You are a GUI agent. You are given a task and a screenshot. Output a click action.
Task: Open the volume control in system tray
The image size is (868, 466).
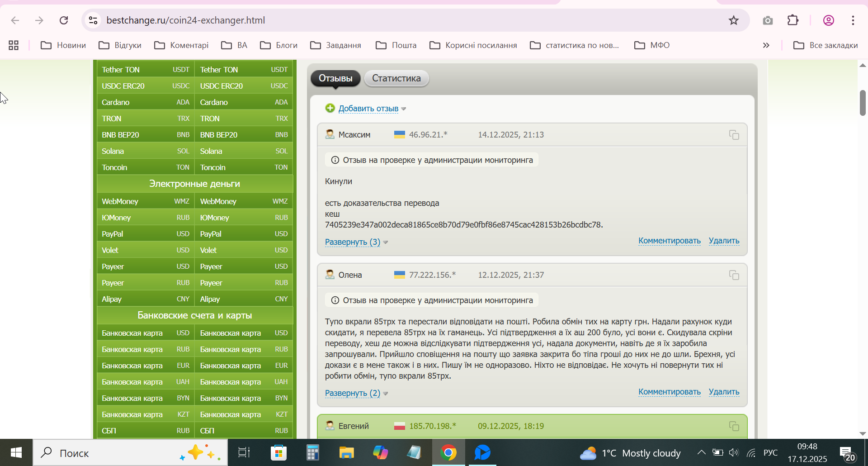pos(733,452)
